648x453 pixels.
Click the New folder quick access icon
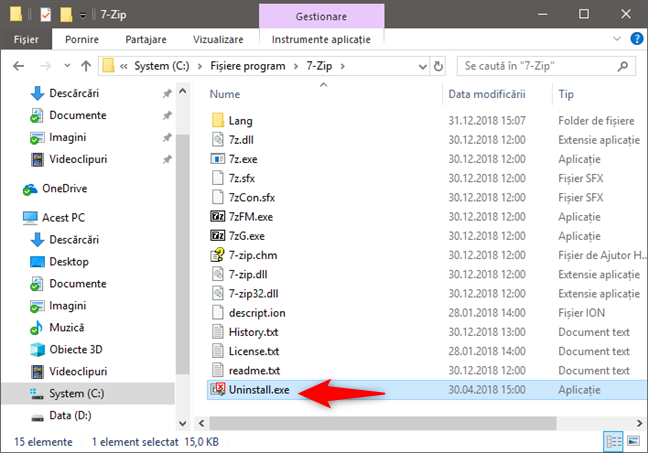coord(66,15)
